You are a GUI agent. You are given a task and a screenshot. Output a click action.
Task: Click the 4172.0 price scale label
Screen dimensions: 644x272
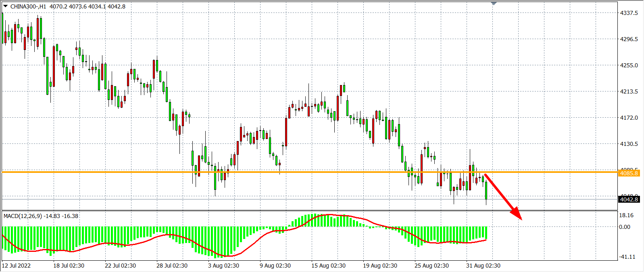(629, 118)
